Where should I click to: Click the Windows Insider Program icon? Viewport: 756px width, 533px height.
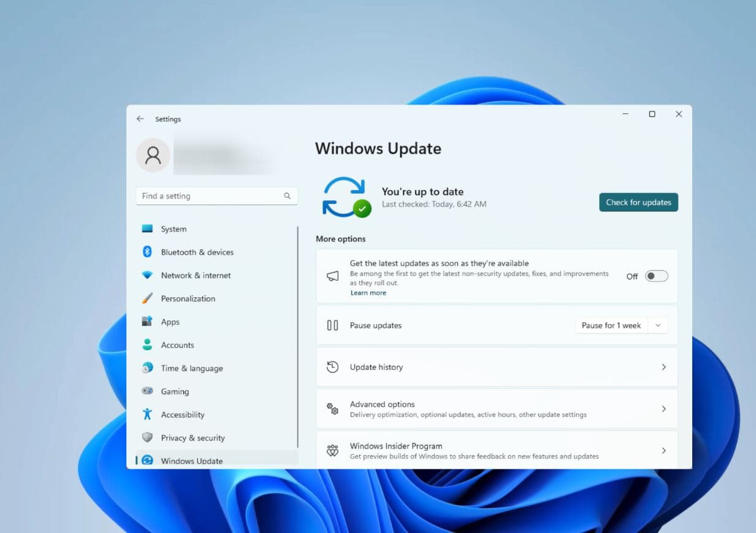[332, 451]
